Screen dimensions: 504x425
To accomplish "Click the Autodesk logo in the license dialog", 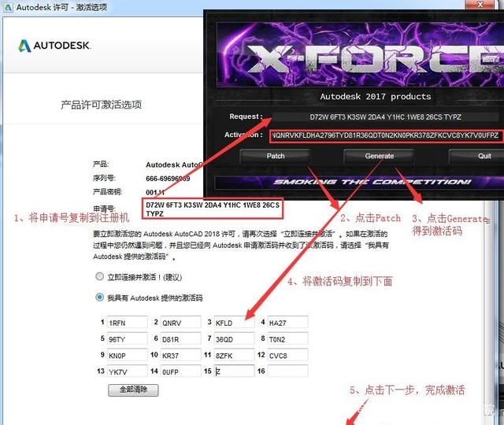I will [x=54, y=46].
